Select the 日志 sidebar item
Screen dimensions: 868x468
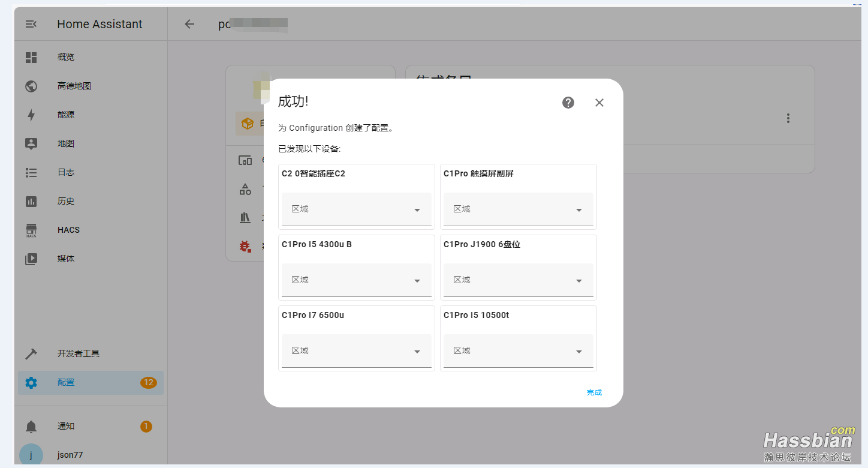(x=91, y=172)
